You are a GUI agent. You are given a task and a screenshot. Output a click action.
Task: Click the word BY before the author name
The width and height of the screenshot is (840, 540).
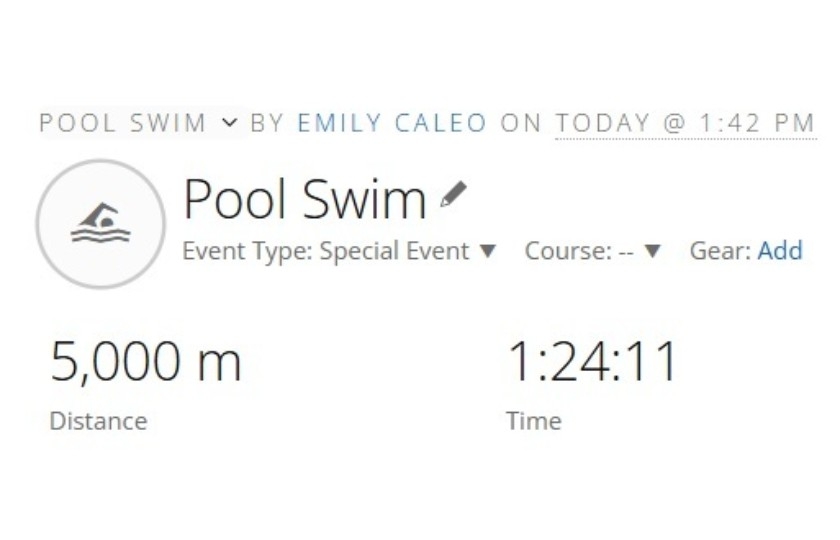coord(267,123)
